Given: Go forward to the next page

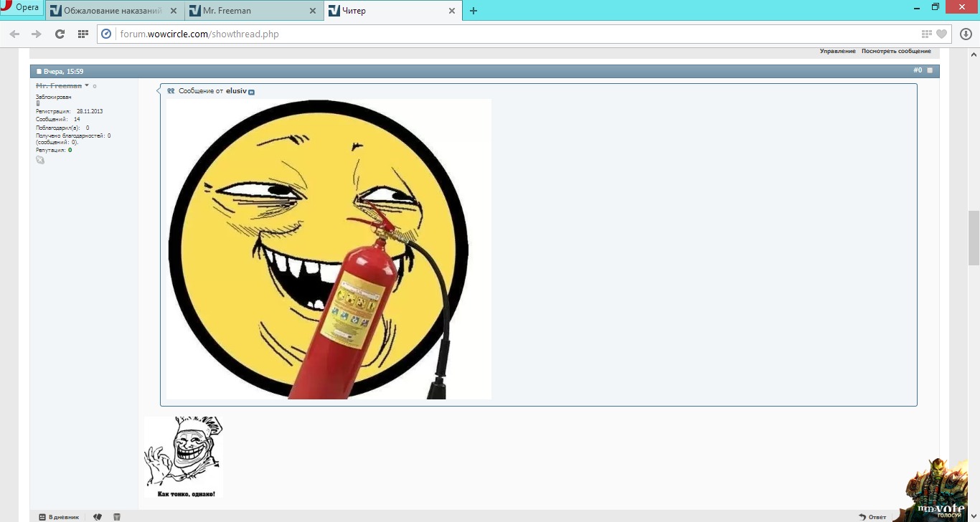Looking at the screenshot, I should 37,34.
